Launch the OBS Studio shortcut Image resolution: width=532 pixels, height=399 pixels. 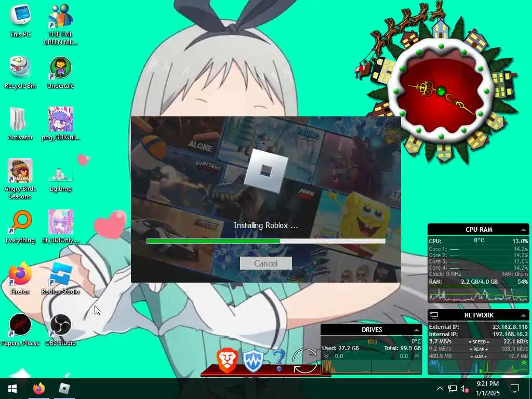point(60,330)
